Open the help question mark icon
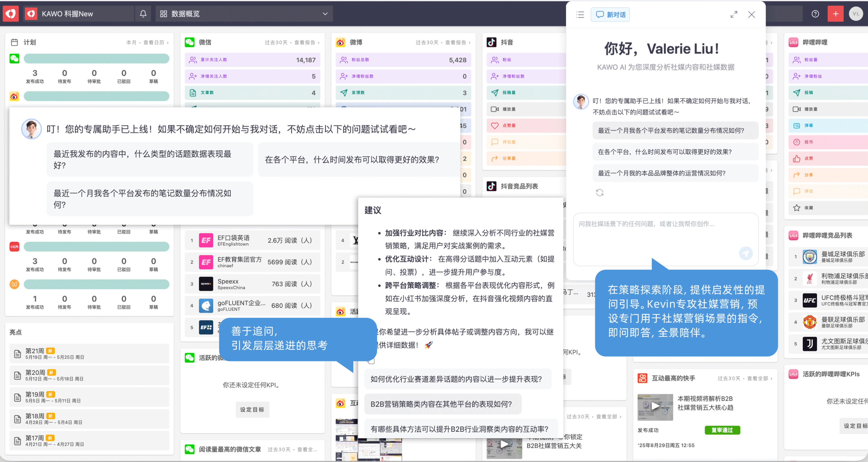Image resolution: width=868 pixels, height=462 pixels. click(x=815, y=14)
